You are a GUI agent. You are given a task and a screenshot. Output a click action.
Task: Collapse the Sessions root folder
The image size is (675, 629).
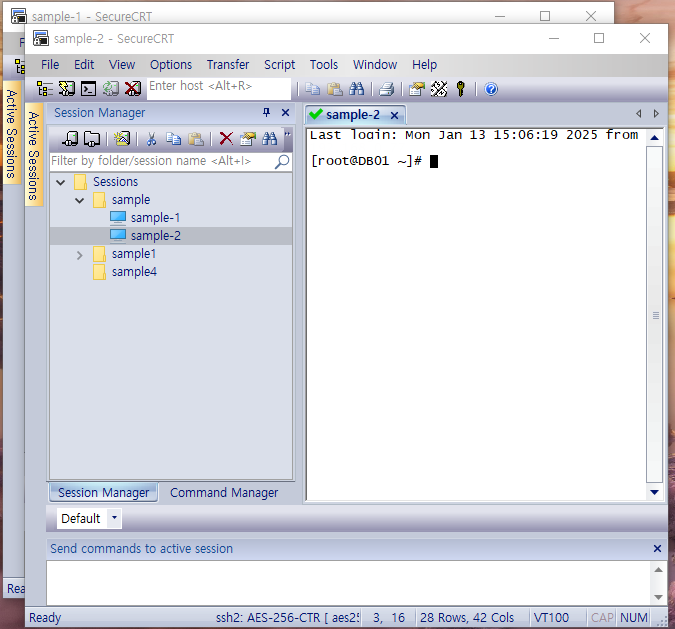click(x=61, y=182)
